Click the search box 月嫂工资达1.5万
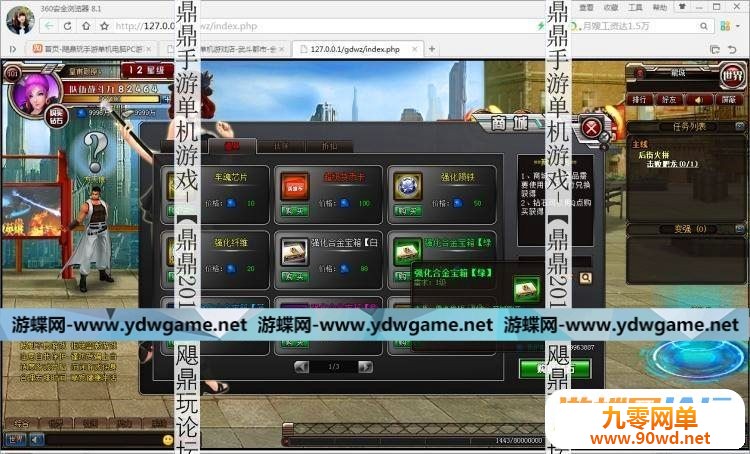 point(636,26)
